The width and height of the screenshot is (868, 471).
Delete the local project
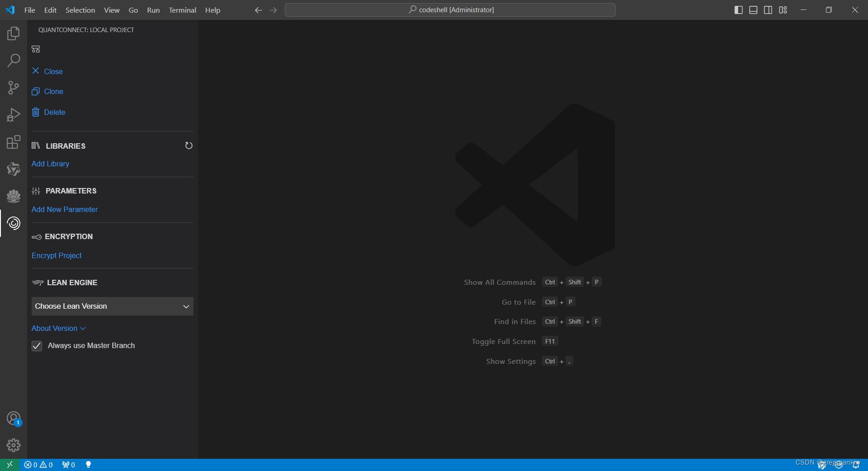48,112
